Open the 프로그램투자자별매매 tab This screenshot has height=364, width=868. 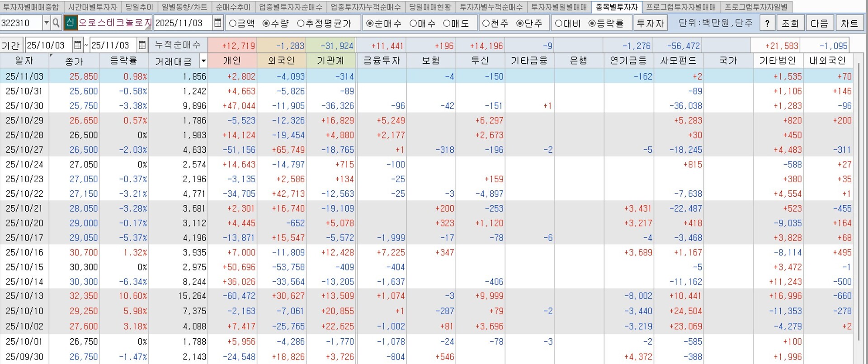coord(681,7)
